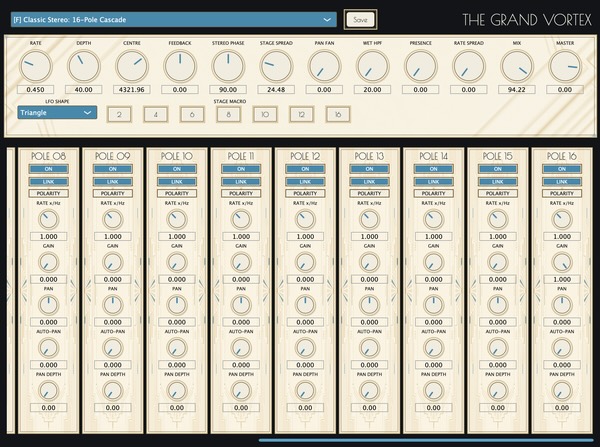Toggle Pole 08 LINK switch
This screenshot has height=447, width=600.
[x=49, y=181]
